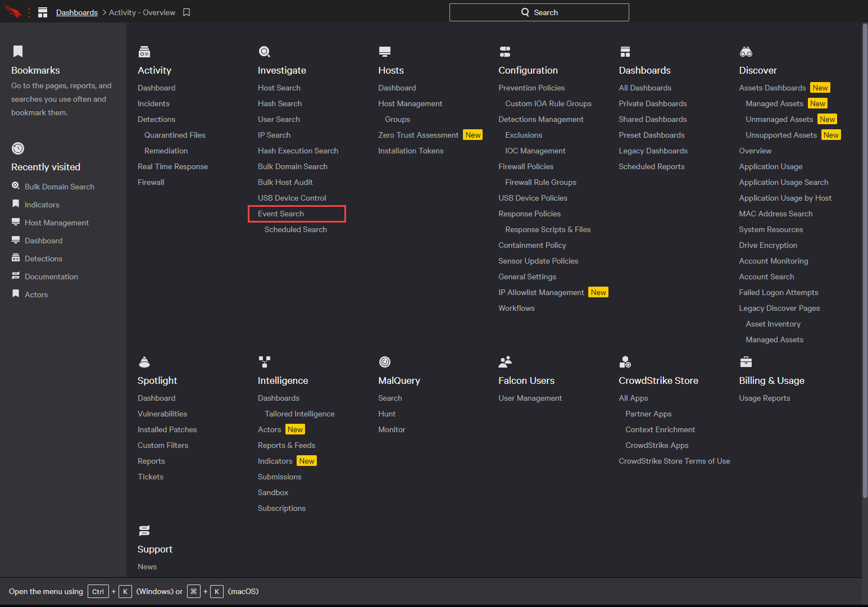Click the Recently visited clock icon
868x607 pixels.
(x=18, y=148)
